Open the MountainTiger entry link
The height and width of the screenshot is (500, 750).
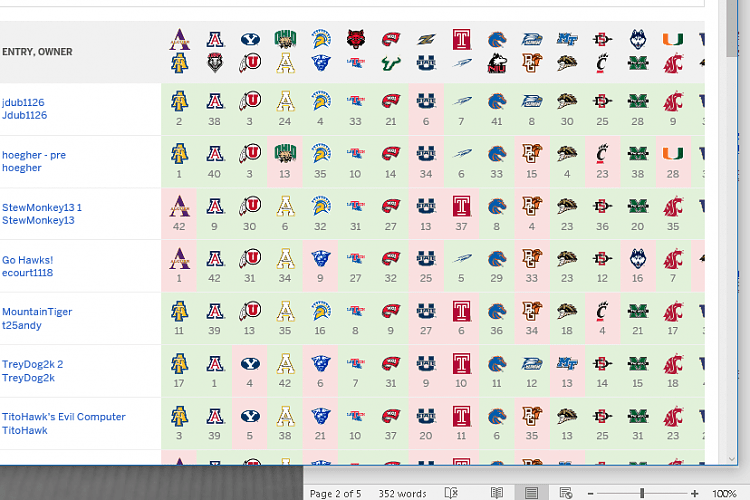pos(37,311)
